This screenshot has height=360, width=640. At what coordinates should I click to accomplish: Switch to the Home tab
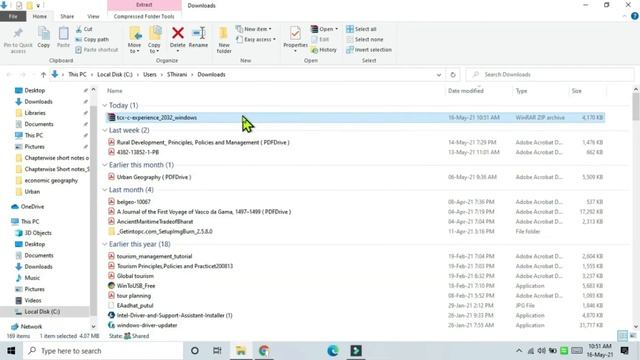coord(40,16)
